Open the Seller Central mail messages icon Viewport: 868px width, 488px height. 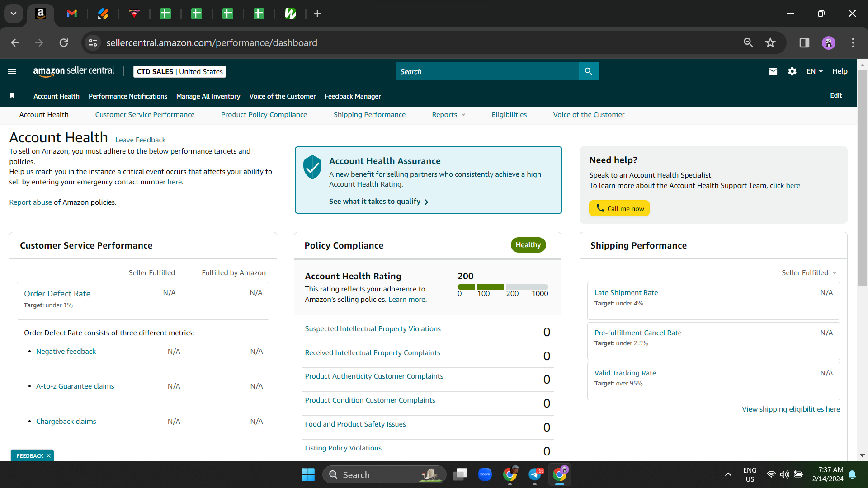pos(773,71)
